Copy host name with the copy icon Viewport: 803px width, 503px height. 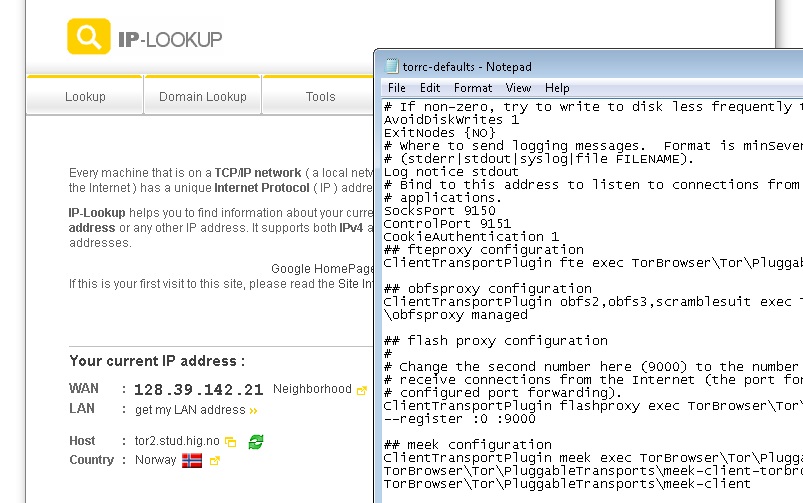point(231,442)
